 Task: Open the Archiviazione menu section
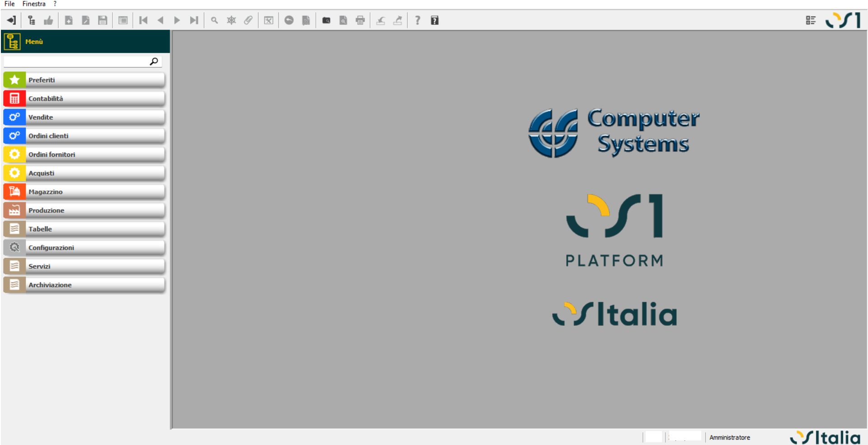84,285
